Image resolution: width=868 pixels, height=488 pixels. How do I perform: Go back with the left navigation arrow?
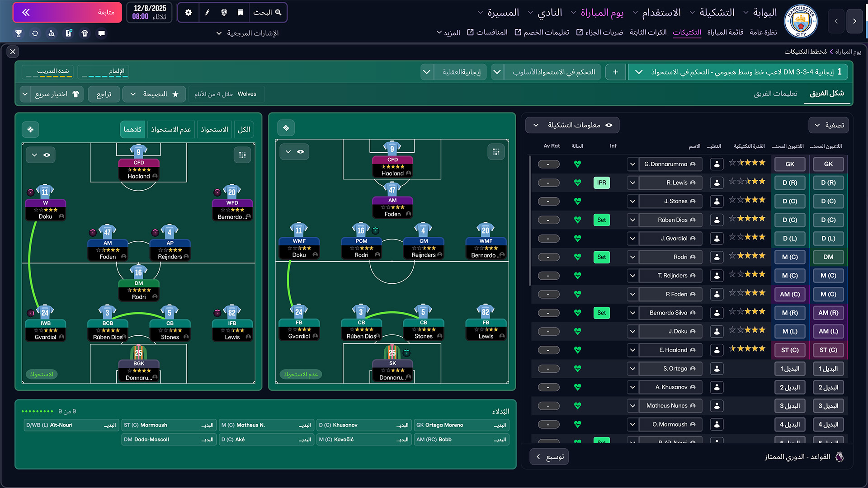click(836, 21)
